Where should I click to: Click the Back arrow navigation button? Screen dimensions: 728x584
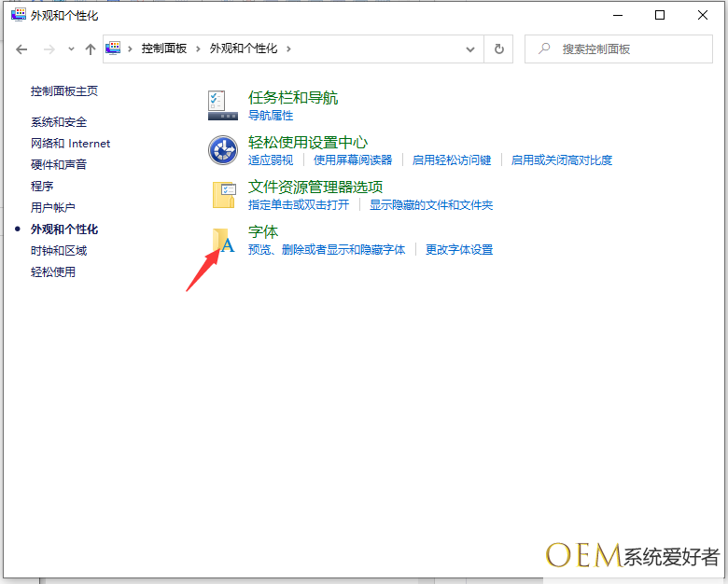tap(22, 49)
